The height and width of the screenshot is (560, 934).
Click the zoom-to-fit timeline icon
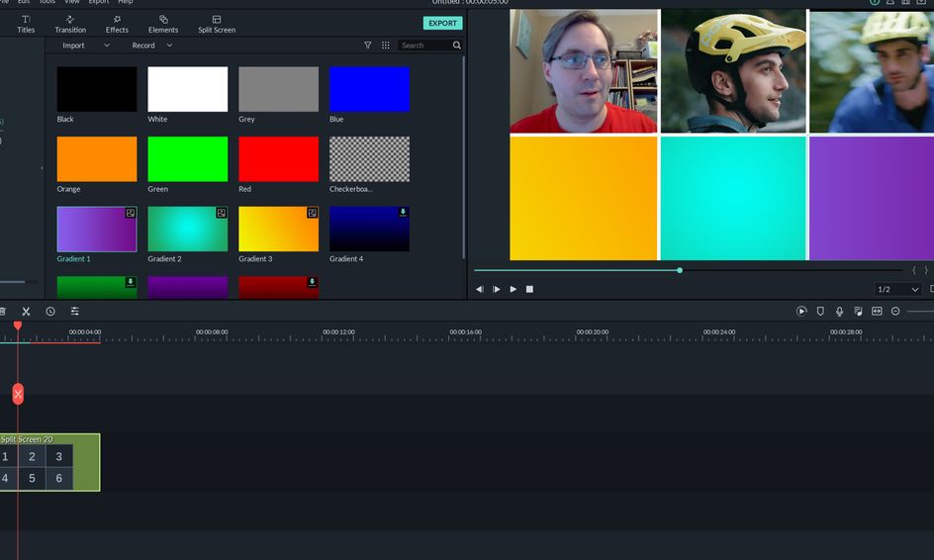pyautogui.click(x=877, y=311)
